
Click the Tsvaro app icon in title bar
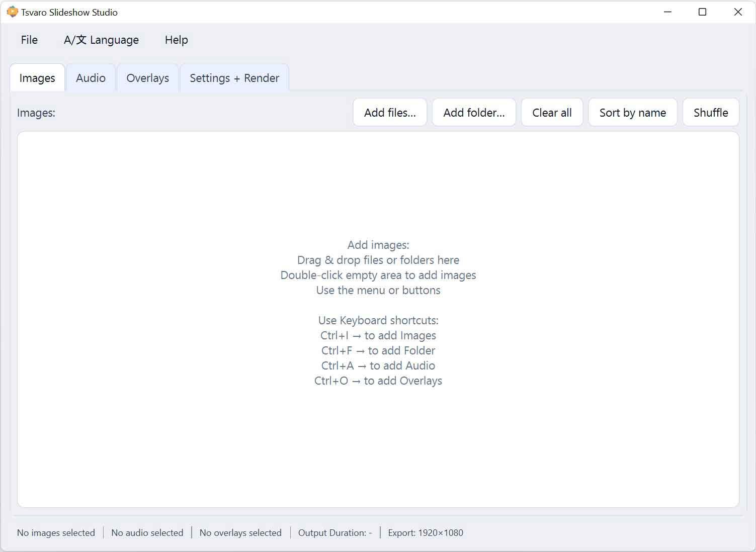tap(11, 11)
